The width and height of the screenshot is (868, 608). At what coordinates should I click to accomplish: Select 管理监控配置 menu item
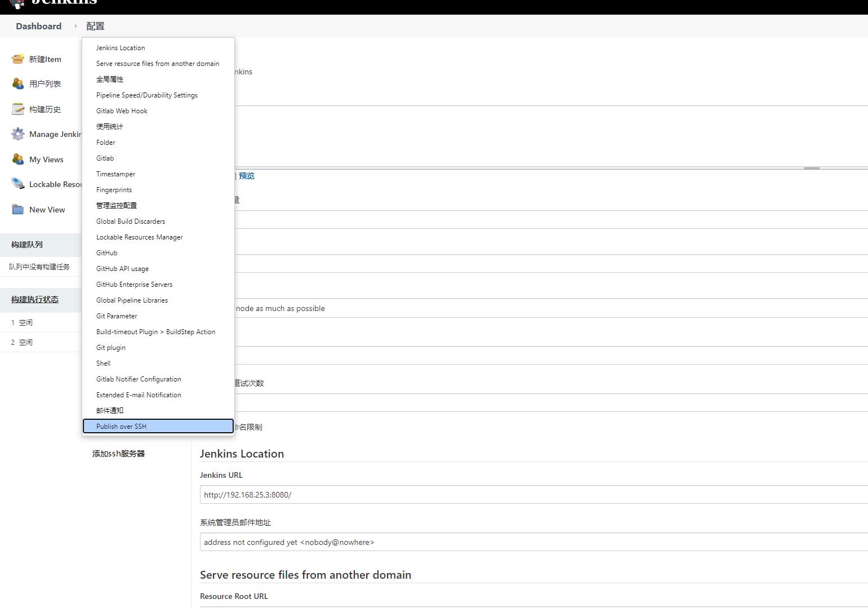pos(158,206)
